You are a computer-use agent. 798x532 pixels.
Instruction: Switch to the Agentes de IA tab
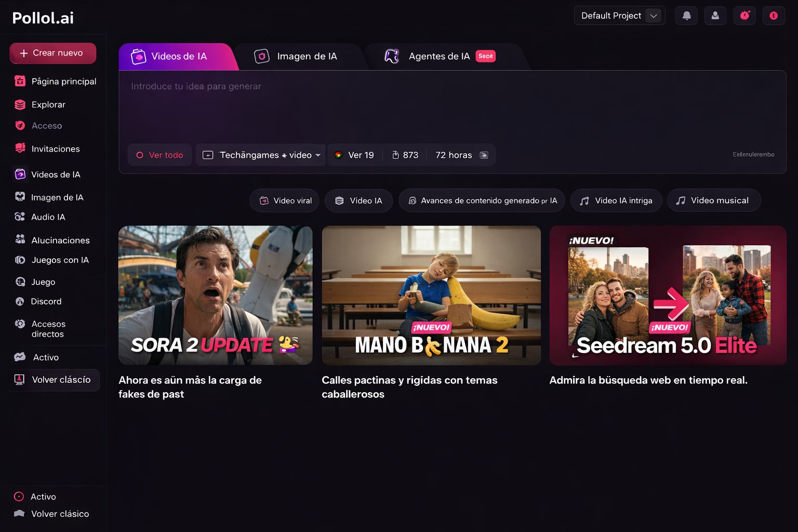tap(439, 56)
